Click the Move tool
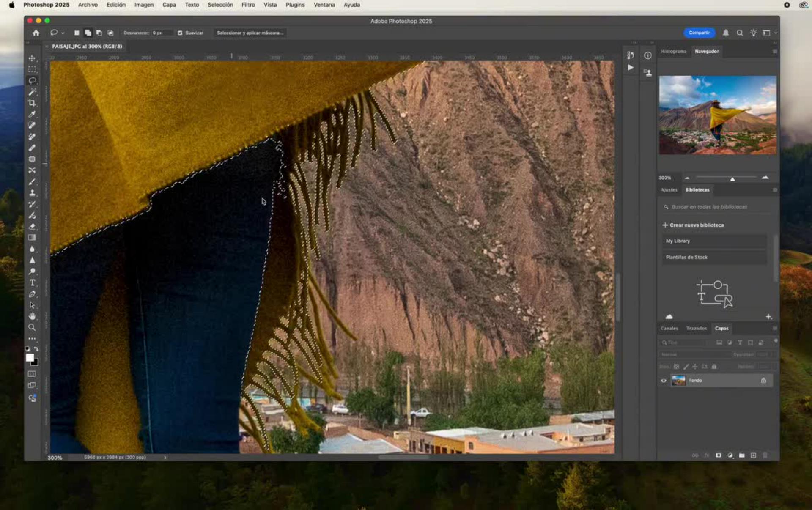 click(x=32, y=58)
